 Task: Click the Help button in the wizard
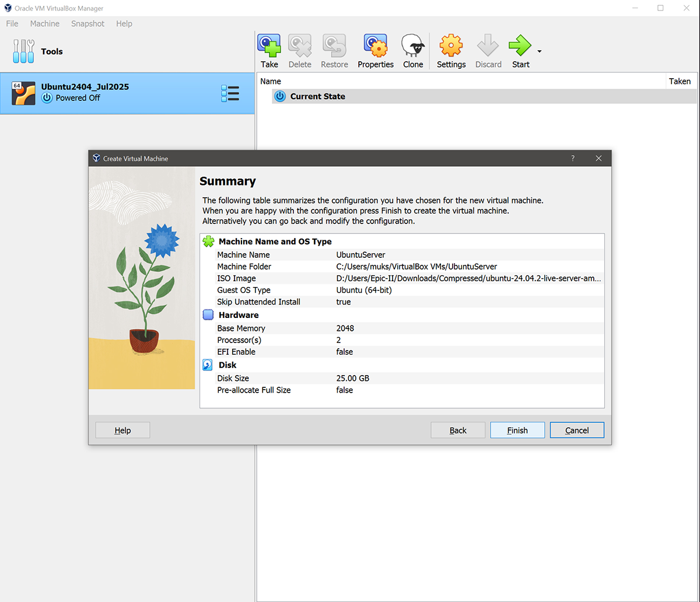[x=123, y=430]
